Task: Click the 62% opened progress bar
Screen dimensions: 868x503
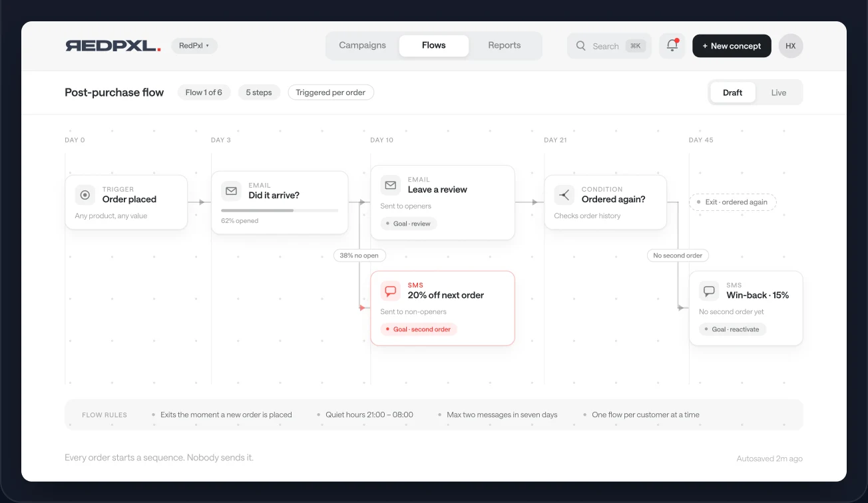Action: click(280, 210)
